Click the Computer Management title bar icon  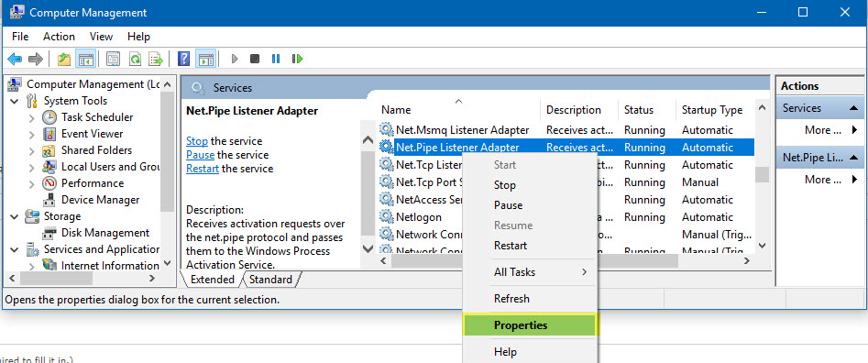(16, 12)
